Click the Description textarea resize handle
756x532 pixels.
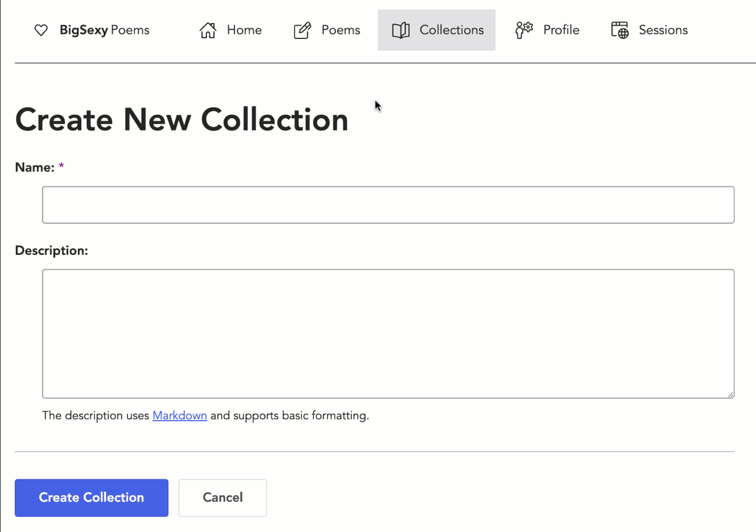pos(730,394)
